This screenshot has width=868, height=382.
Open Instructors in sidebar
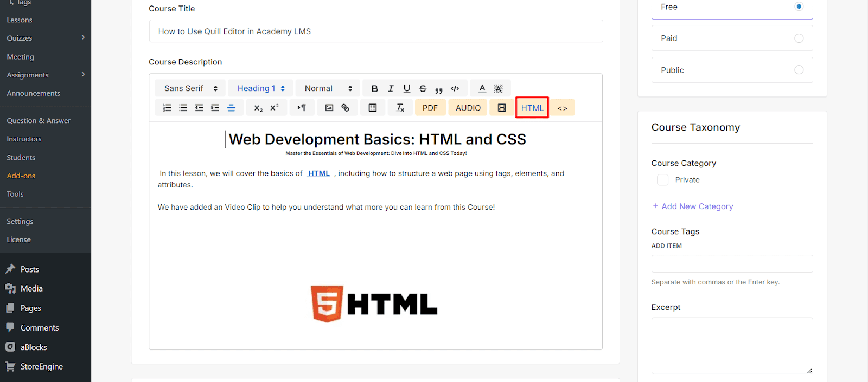pos(24,139)
